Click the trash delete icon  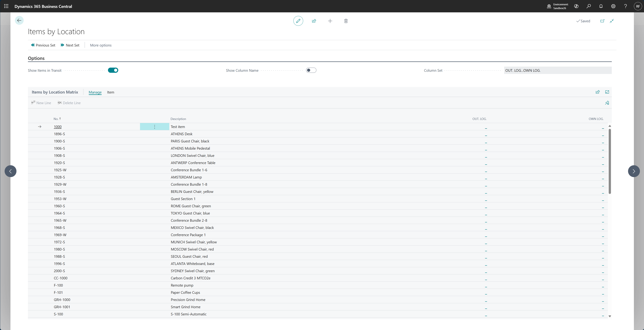click(x=346, y=21)
